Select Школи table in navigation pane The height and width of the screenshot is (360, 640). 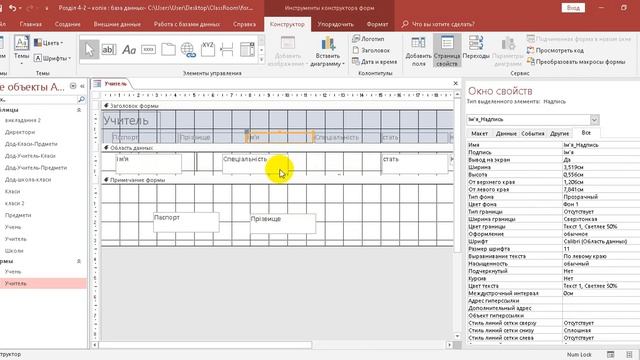[14, 251]
